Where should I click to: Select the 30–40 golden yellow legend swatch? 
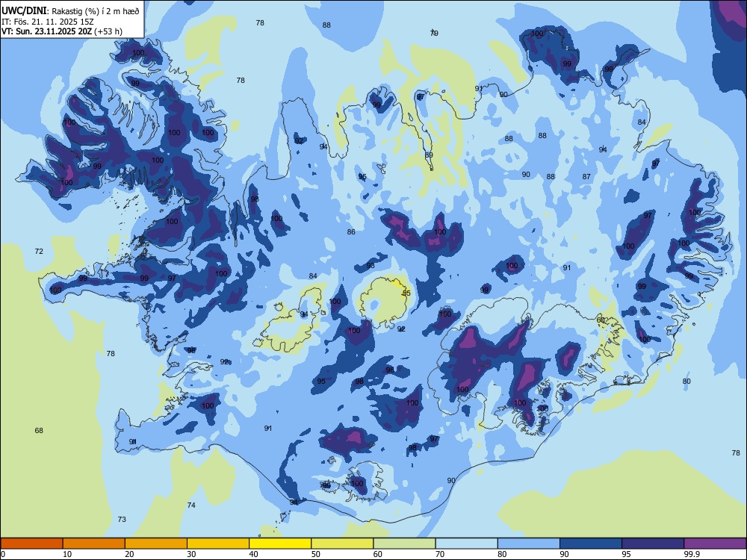(218, 544)
